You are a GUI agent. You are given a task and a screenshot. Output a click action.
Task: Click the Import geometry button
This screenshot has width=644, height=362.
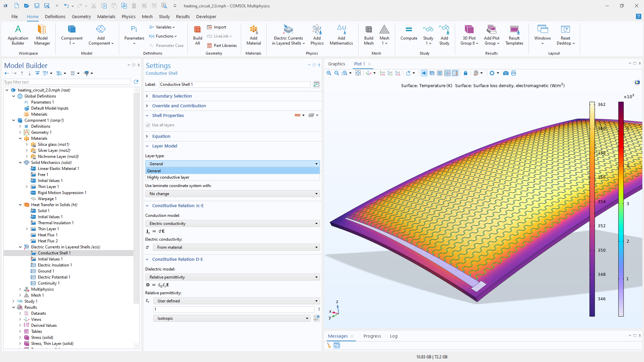217,27
